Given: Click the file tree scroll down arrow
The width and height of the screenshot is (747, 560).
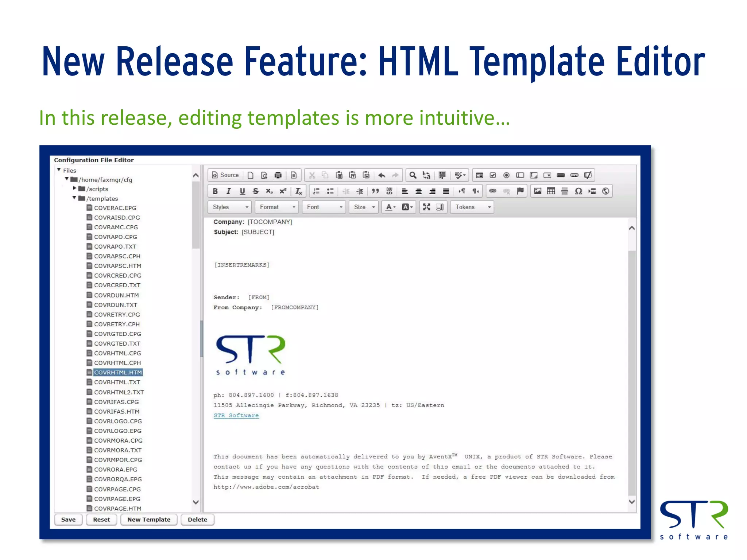Looking at the screenshot, I should tap(196, 502).
